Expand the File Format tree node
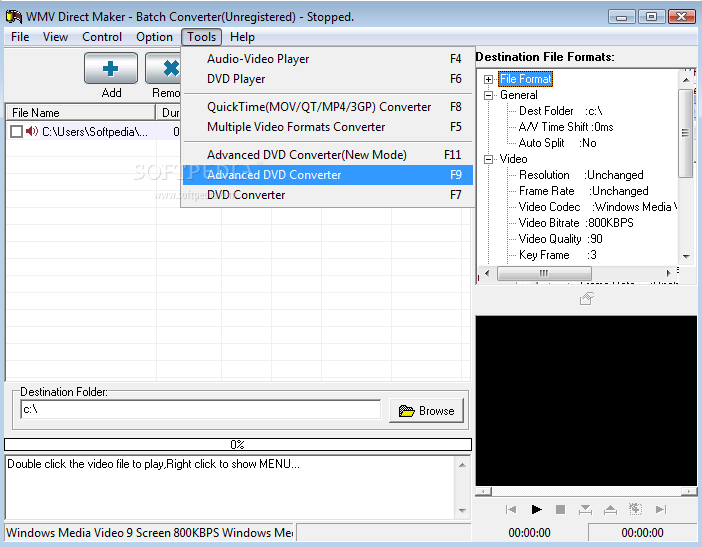 coord(488,79)
